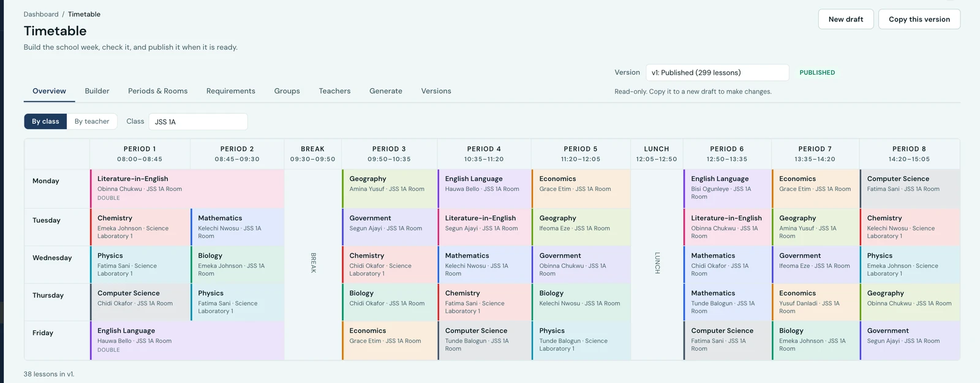Screen dimensions: 980x383
Task: Open Monday Period 6 English Language lesson
Action: [728, 188]
